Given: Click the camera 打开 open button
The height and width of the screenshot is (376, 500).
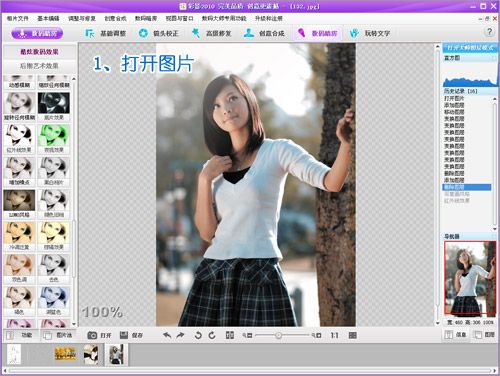Looking at the screenshot, I should [99, 335].
